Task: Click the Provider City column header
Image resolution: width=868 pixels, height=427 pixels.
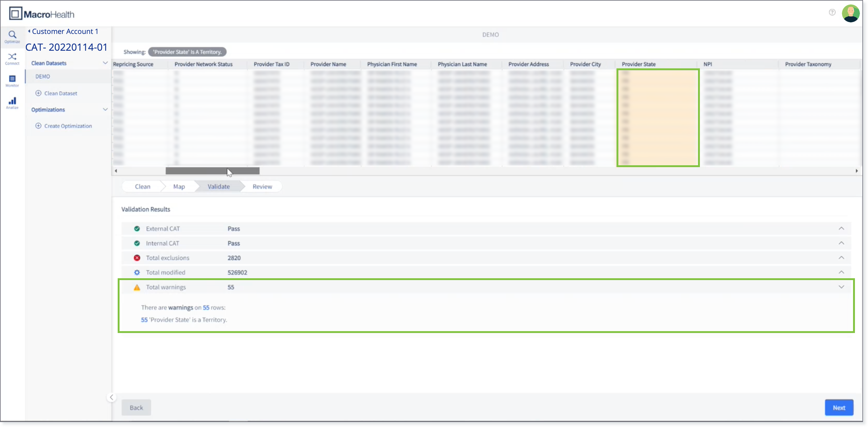Action: [585, 64]
